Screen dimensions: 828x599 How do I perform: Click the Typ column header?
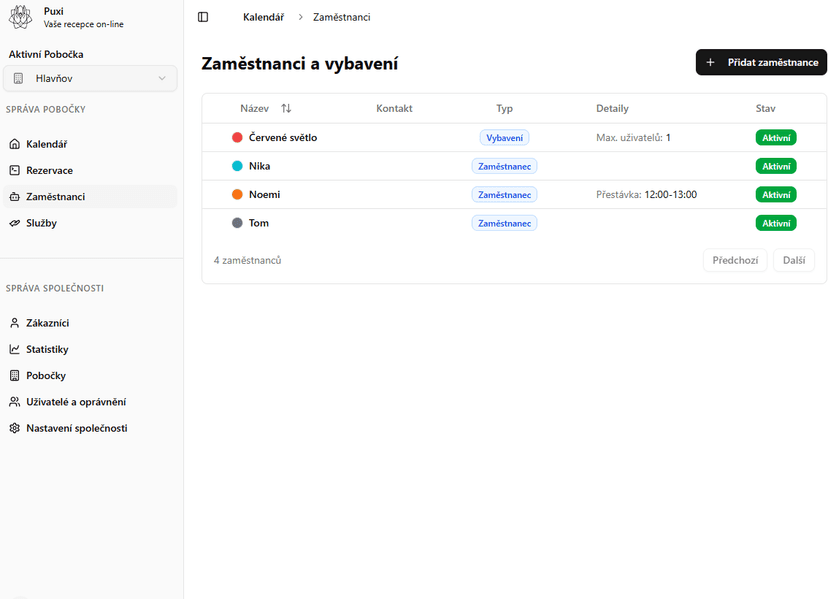coord(504,108)
